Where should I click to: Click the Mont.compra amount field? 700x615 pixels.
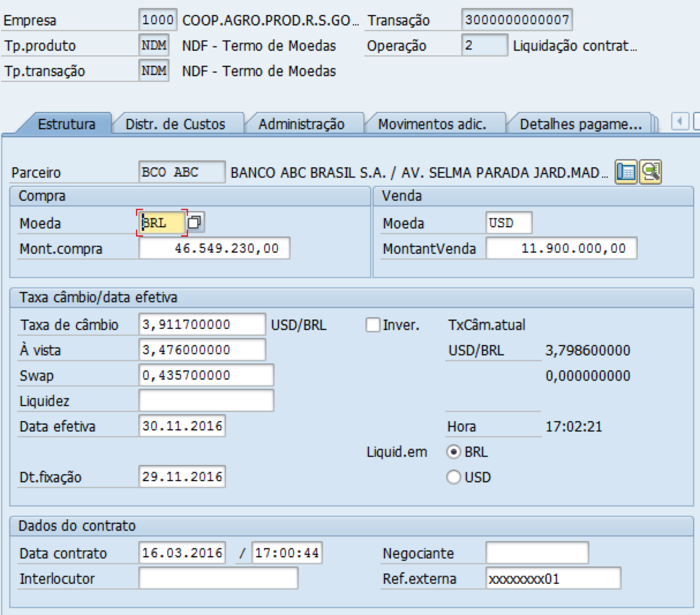tap(214, 248)
